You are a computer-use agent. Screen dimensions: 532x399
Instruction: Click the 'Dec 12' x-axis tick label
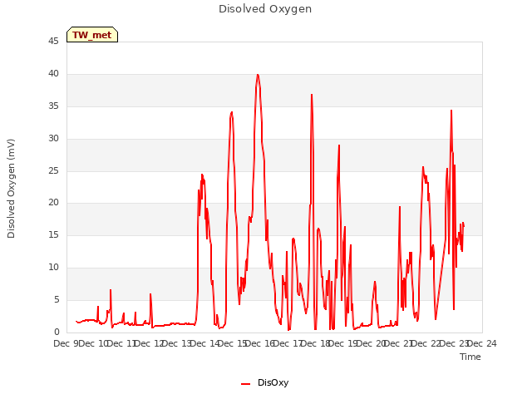click(150, 343)
